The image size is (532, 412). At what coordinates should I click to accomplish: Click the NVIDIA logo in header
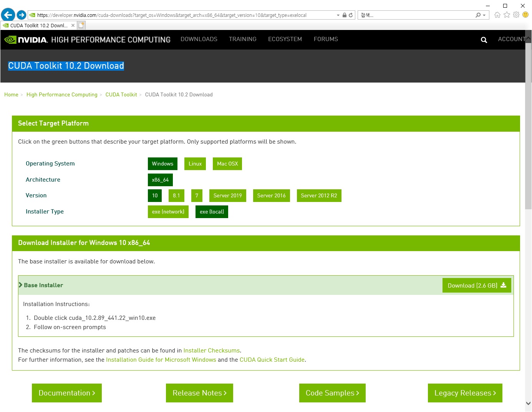click(x=26, y=40)
